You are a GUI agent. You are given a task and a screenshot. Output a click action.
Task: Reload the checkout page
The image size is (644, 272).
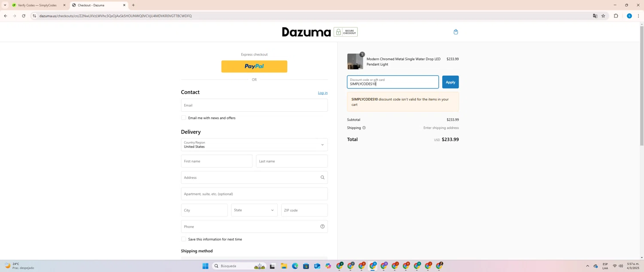click(24, 16)
